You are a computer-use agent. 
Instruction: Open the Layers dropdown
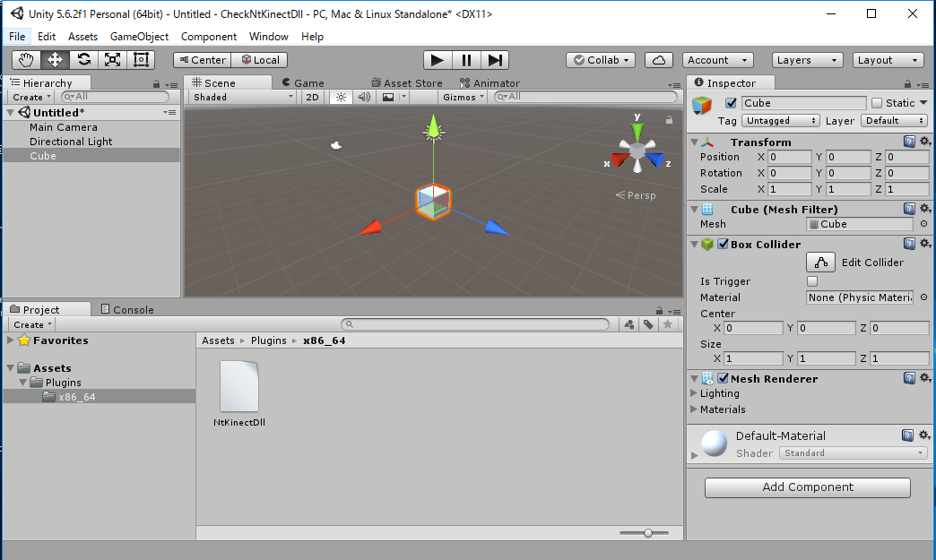[x=808, y=60]
